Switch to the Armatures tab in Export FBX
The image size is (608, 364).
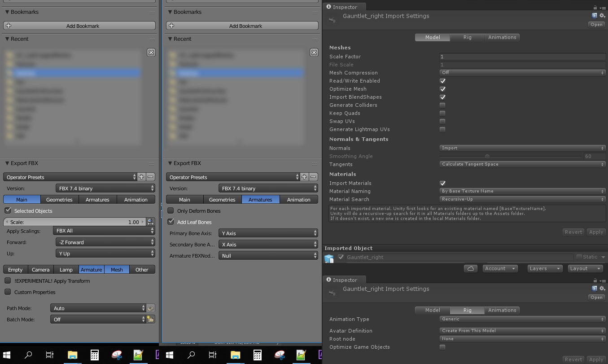(x=97, y=199)
